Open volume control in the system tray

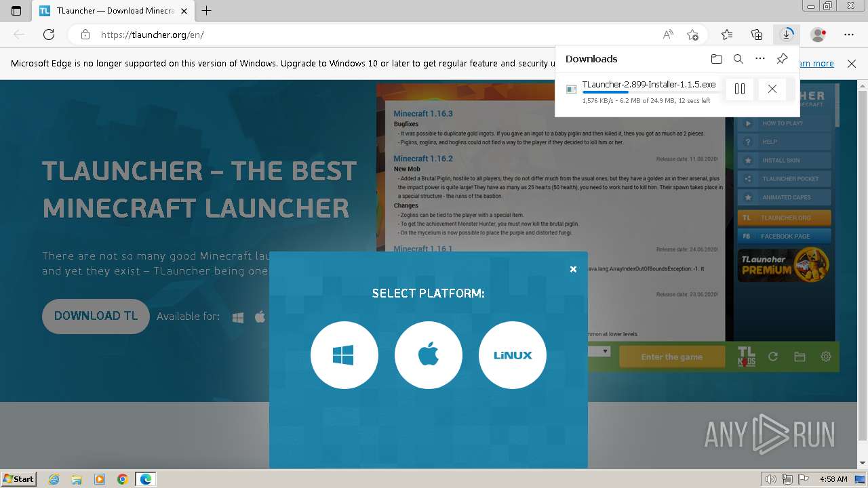point(770,479)
